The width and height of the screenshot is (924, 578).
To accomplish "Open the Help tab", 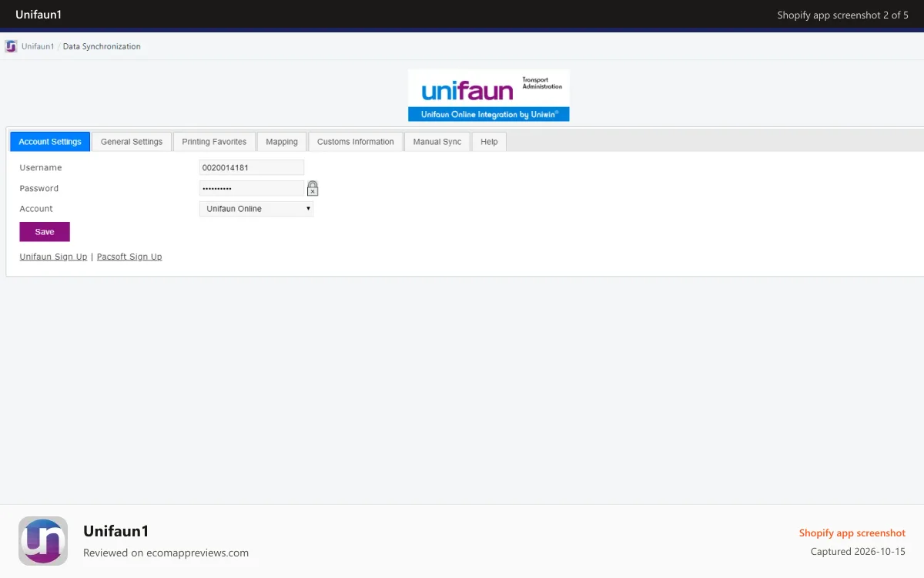I will click(489, 142).
